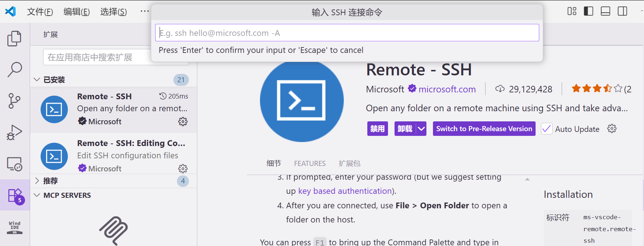Select Remote - SSH extension icon in list
Screen dimensions: 644x246
pyautogui.click(x=54, y=109)
